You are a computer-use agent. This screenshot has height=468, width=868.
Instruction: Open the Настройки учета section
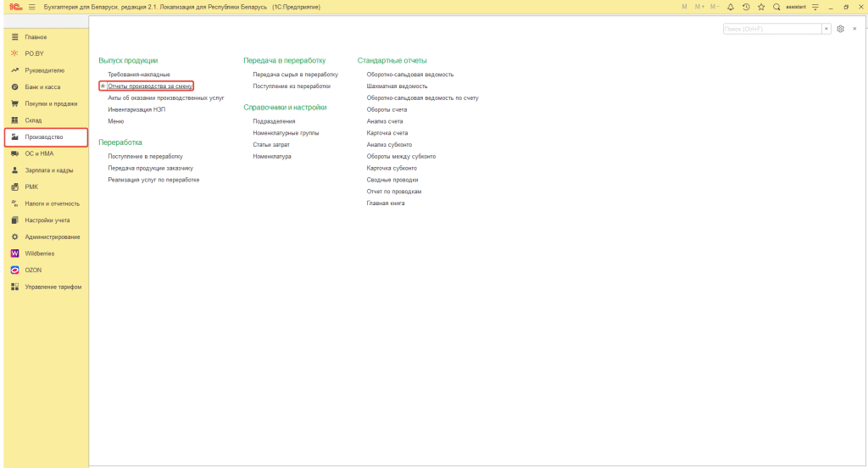[x=46, y=220]
